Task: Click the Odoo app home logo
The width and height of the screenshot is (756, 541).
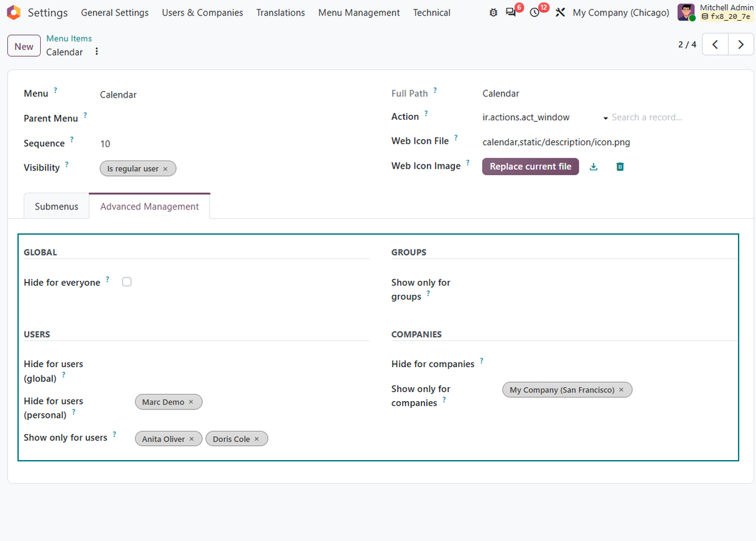Action: click(x=13, y=13)
